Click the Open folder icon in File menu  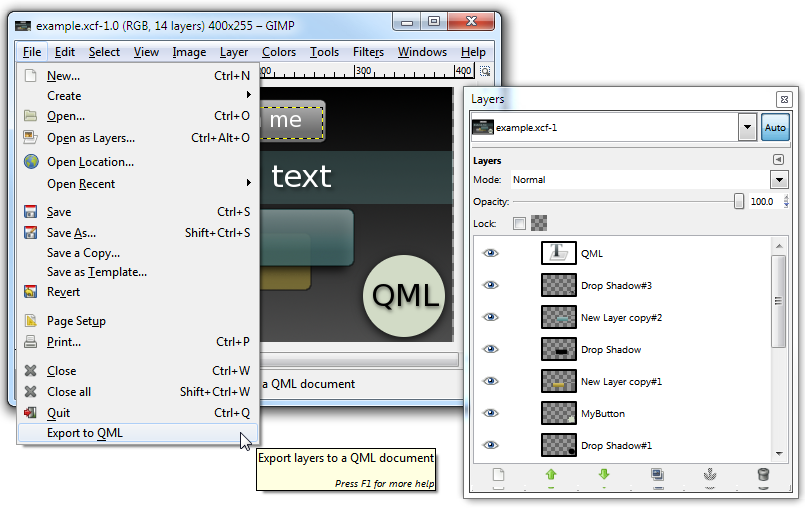[31, 116]
